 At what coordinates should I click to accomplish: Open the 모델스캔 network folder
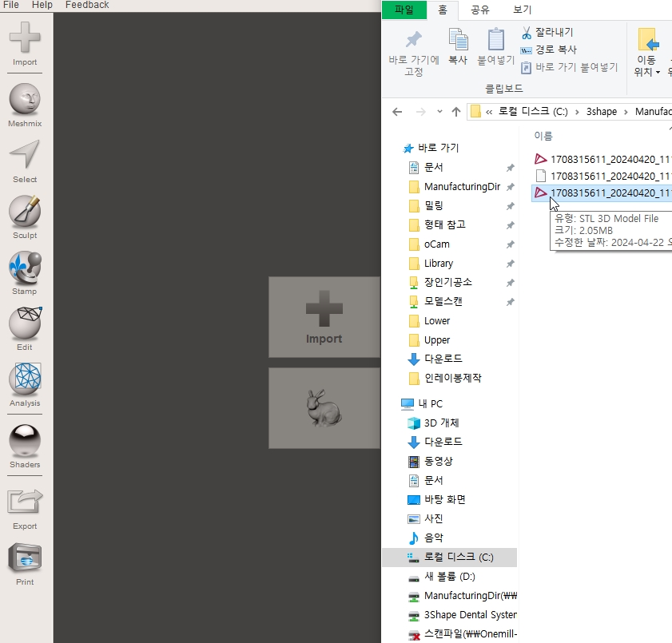click(435, 302)
